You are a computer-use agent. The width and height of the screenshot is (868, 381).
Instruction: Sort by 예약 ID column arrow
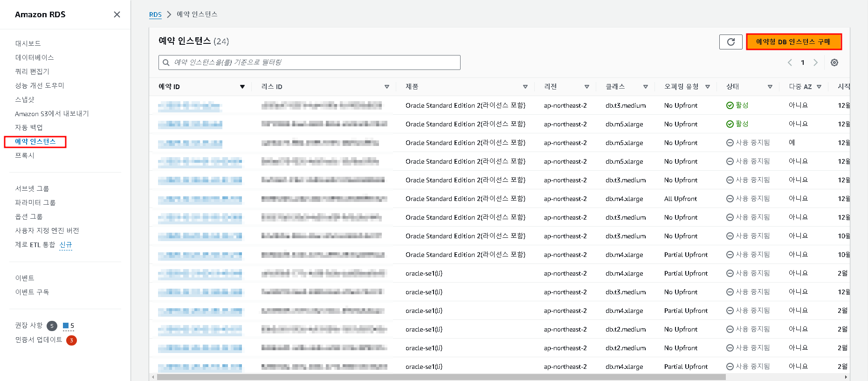[x=242, y=87]
